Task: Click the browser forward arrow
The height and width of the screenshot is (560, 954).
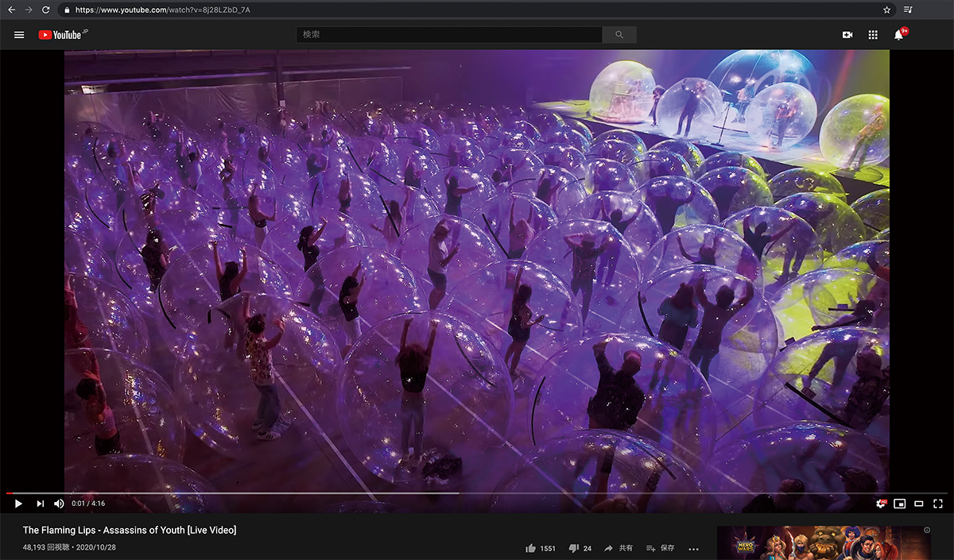Action: (29, 10)
